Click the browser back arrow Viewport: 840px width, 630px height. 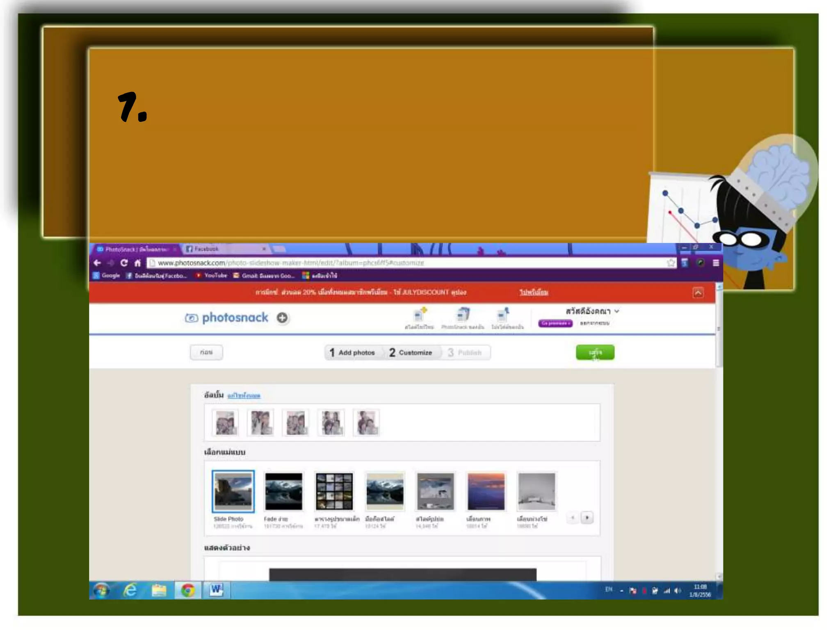[x=97, y=263]
